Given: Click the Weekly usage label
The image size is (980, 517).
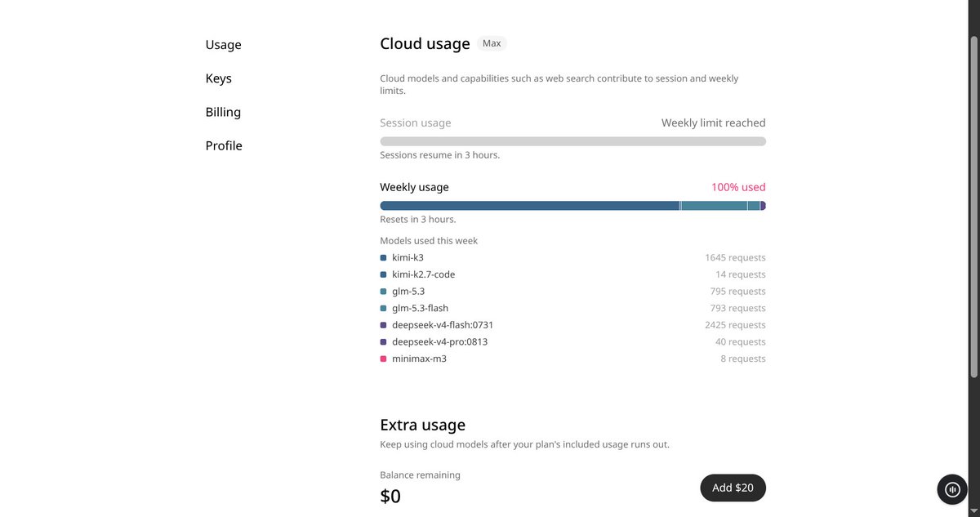Looking at the screenshot, I should 414,187.
